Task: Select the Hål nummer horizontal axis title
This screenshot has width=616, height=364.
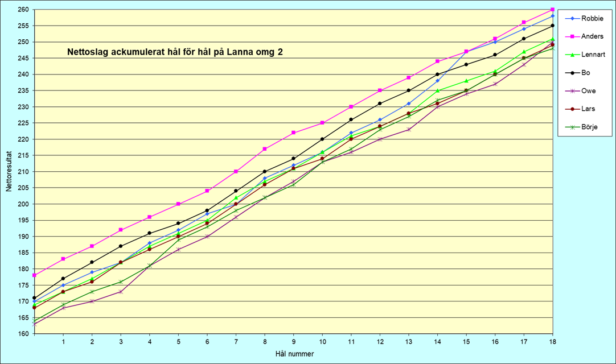Action: (294, 354)
